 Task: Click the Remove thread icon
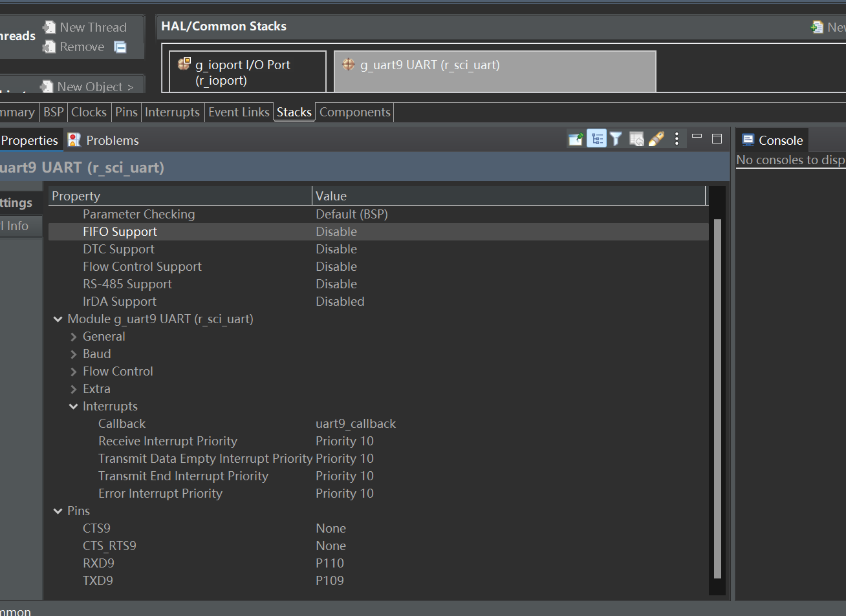click(x=49, y=47)
